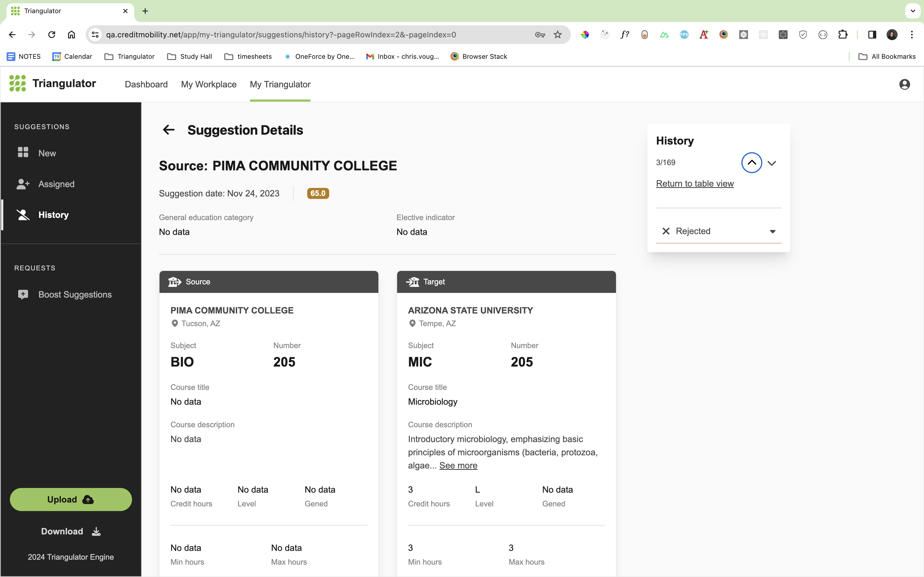Select History in the sidebar
Image resolution: width=924 pixels, height=577 pixels.
53,215
